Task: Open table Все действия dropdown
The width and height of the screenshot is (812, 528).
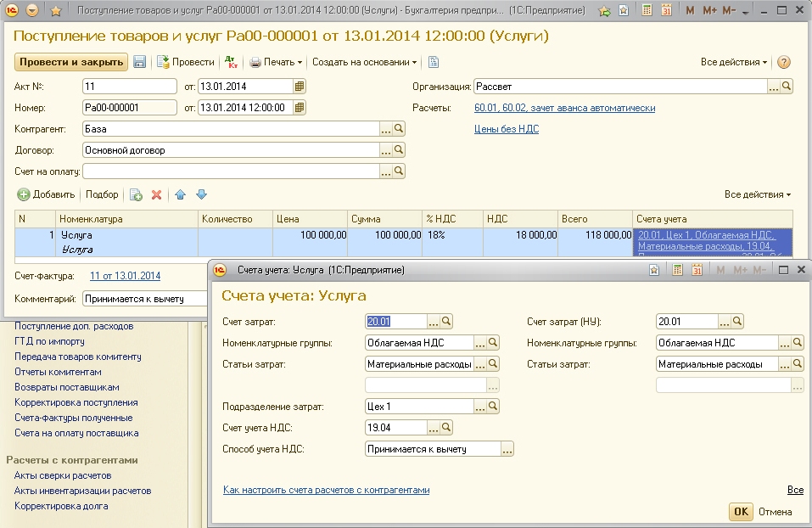Action: point(758,195)
